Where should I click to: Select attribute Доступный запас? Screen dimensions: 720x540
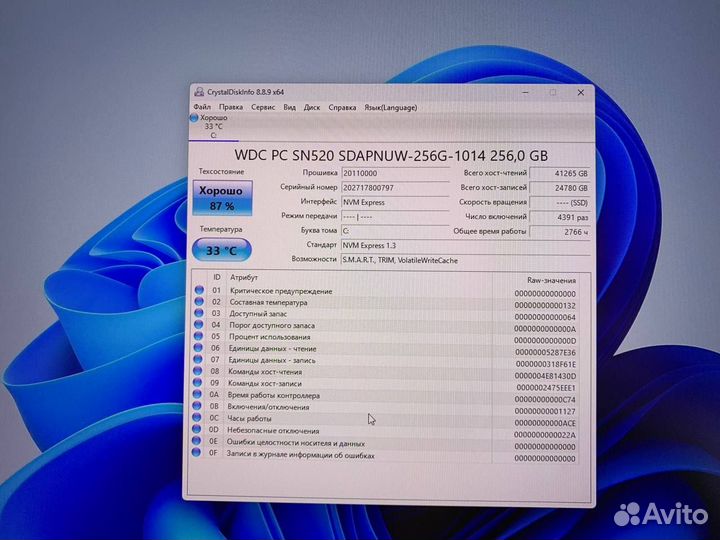tap(258, 314)
